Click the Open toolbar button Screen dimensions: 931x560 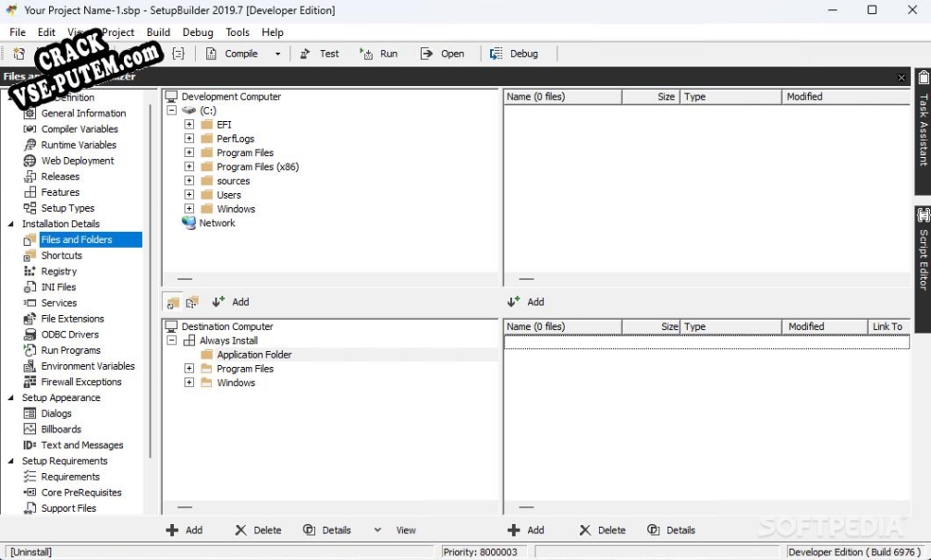pyautogui.click(x=442, y=54)
